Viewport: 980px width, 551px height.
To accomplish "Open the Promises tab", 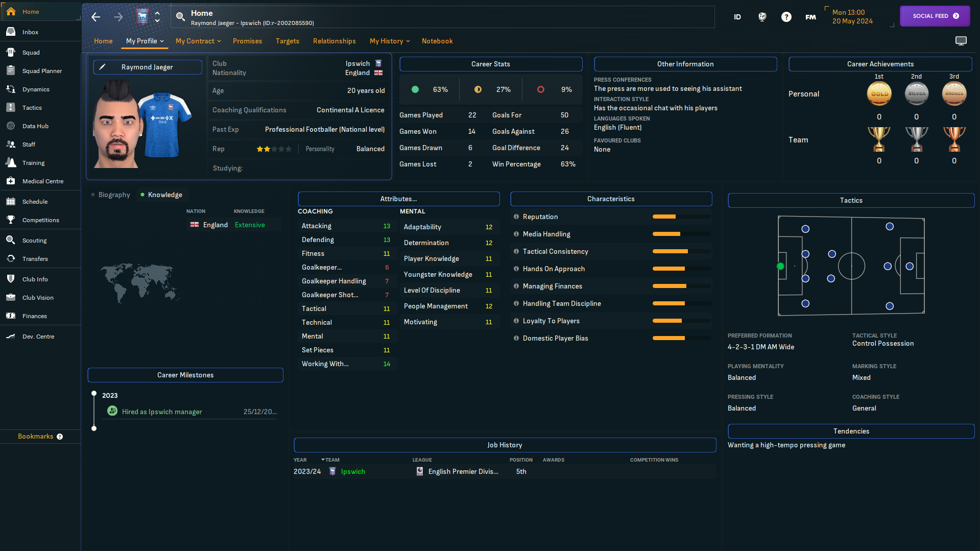I will click(247, 41).
